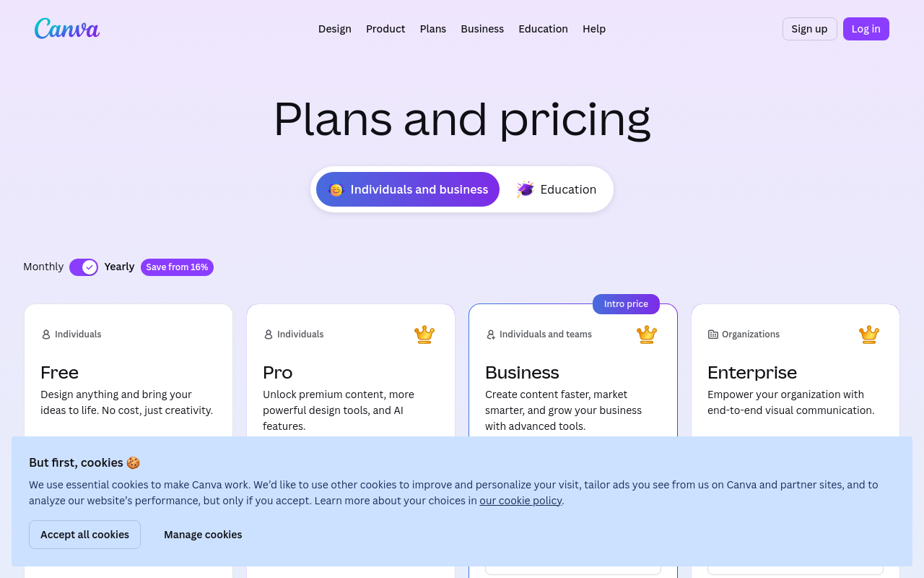
Task: Switch billing to monthly using the toggle
Action: (x=84, y=267)
